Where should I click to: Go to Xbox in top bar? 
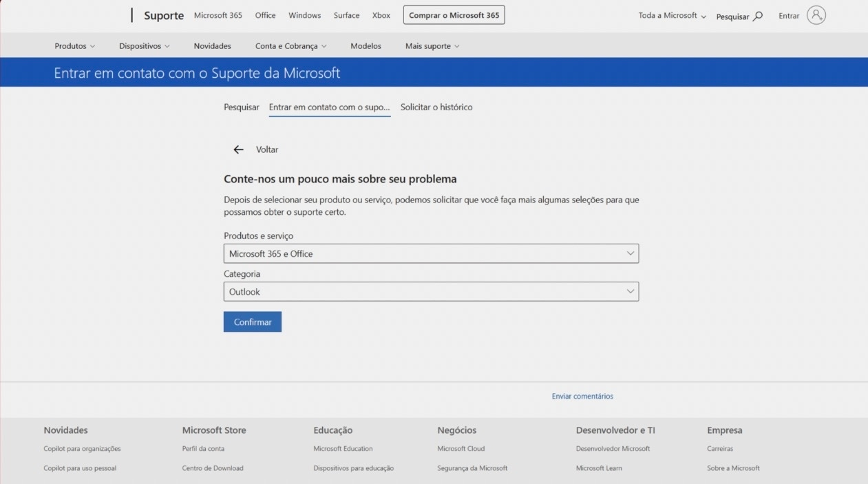pos(381,15)
